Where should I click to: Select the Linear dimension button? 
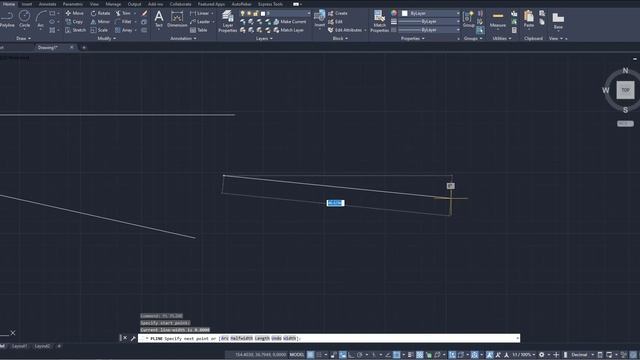point(200,13)
